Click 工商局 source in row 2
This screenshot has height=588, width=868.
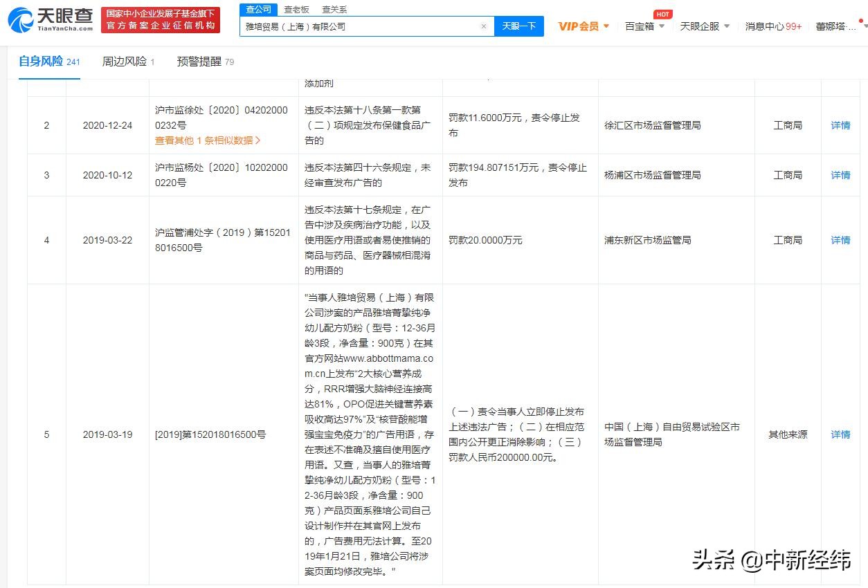[x=788, y=125]
